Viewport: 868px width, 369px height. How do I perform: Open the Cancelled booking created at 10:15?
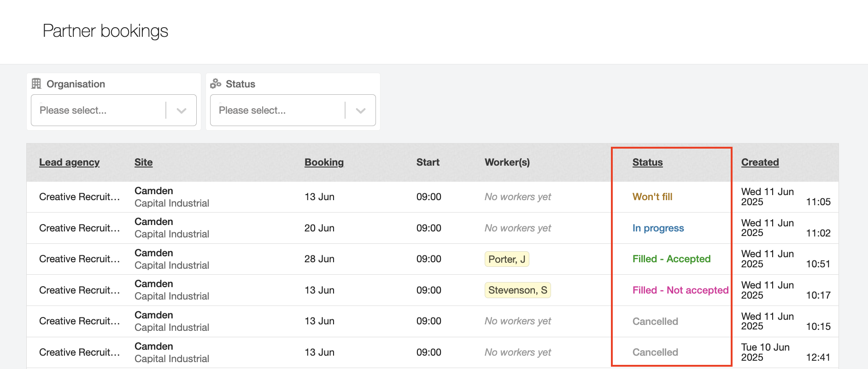[655, 322]
